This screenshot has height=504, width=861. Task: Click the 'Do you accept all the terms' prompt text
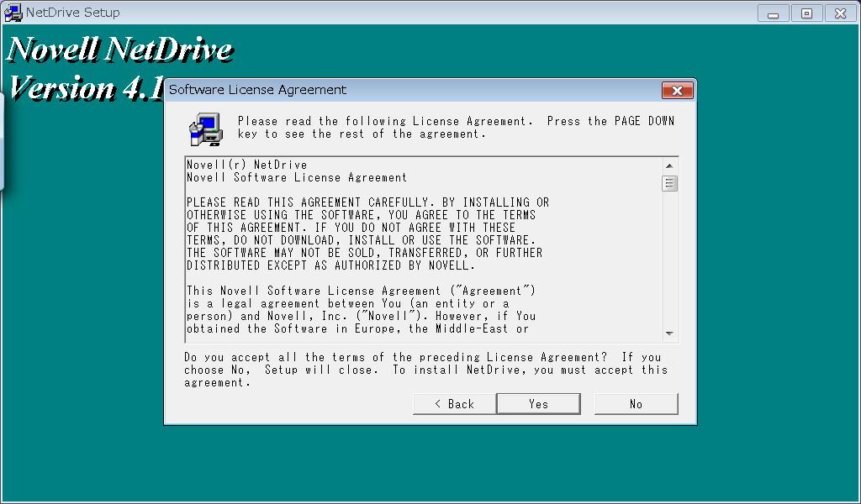coord(426,370)
